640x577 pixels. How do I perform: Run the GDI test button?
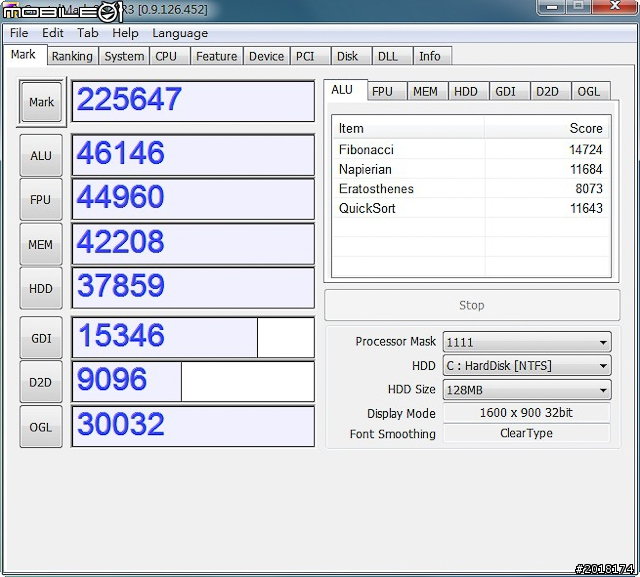(x=41, y=338)
